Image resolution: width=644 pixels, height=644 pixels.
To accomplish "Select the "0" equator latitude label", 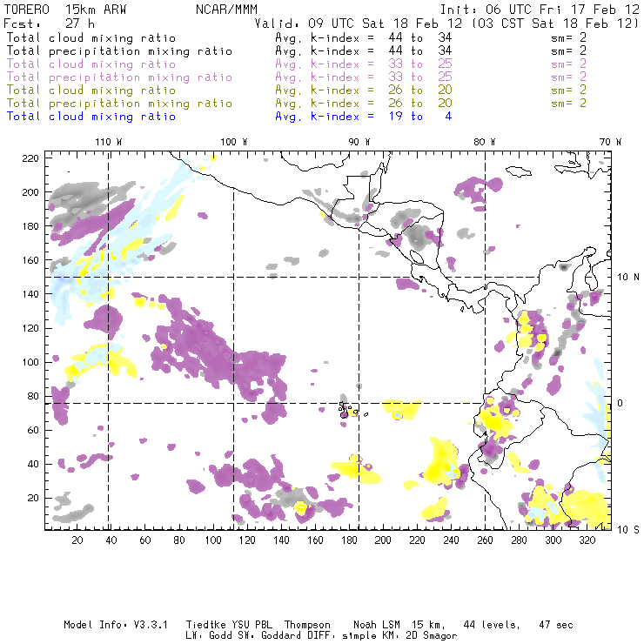I will [621, 403].
